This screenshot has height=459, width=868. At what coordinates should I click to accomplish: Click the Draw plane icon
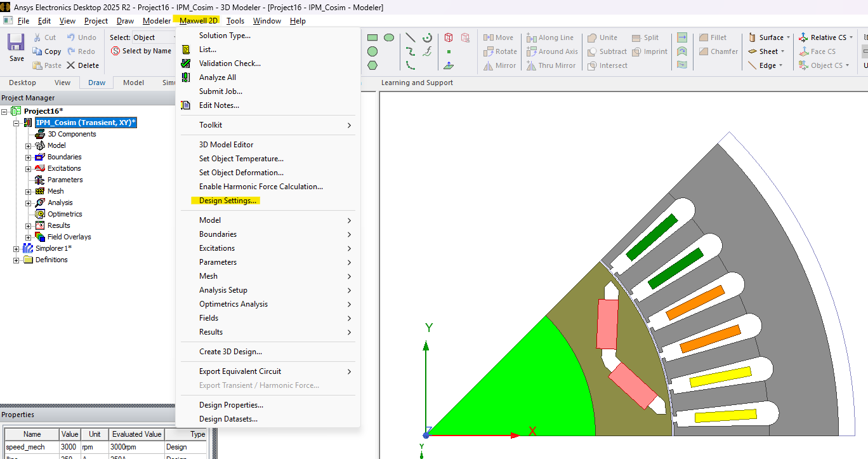point(449,65)
